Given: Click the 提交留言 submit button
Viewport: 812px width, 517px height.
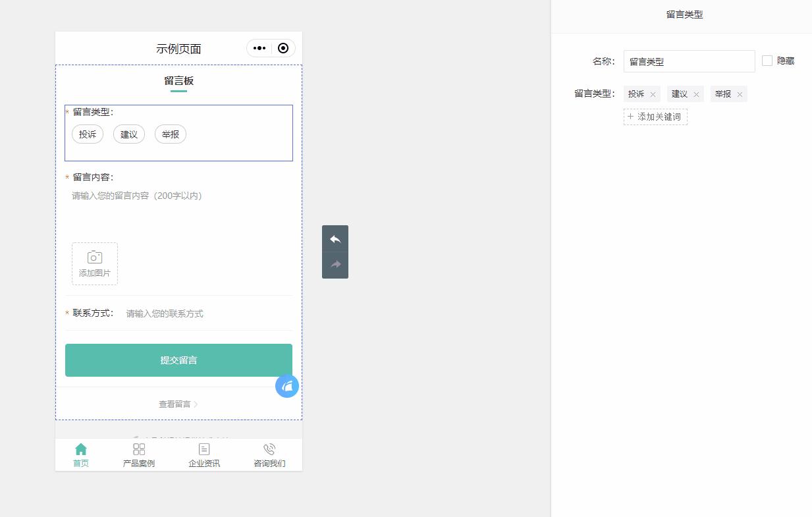Looking at the screenshot, I should [x=178, y=360].
